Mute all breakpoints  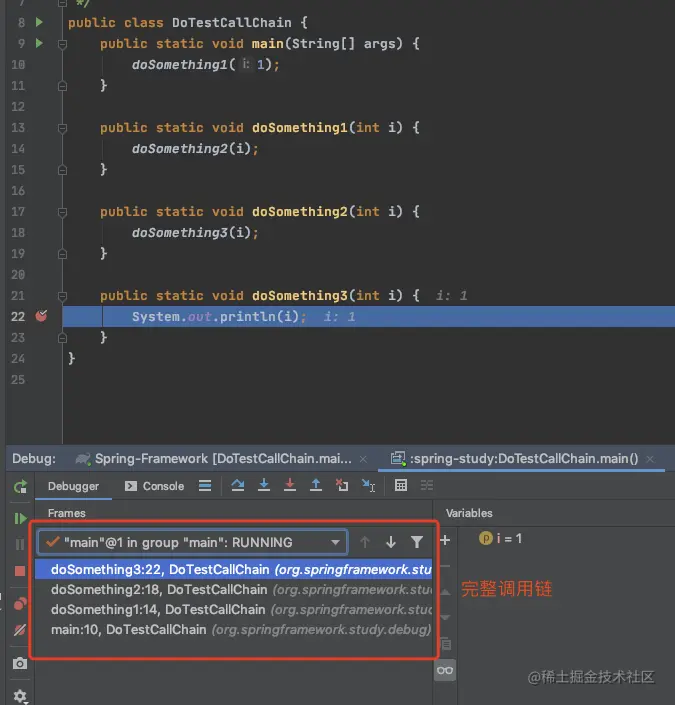coord(20,630)
